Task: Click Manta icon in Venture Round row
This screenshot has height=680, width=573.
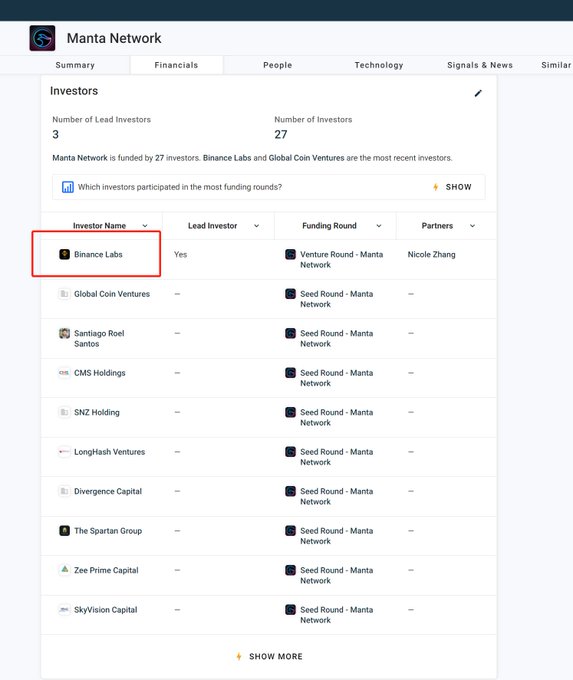Action: click(x=291, y=254)
